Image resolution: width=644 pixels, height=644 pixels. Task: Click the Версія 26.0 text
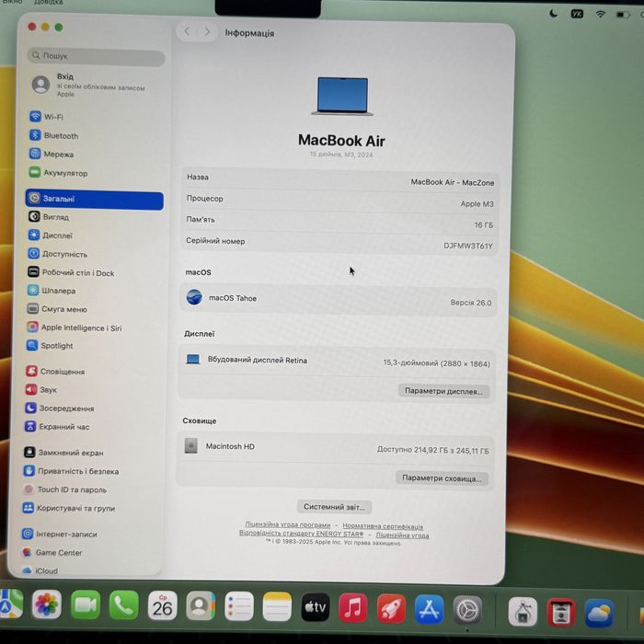click(x=471, y=303)
